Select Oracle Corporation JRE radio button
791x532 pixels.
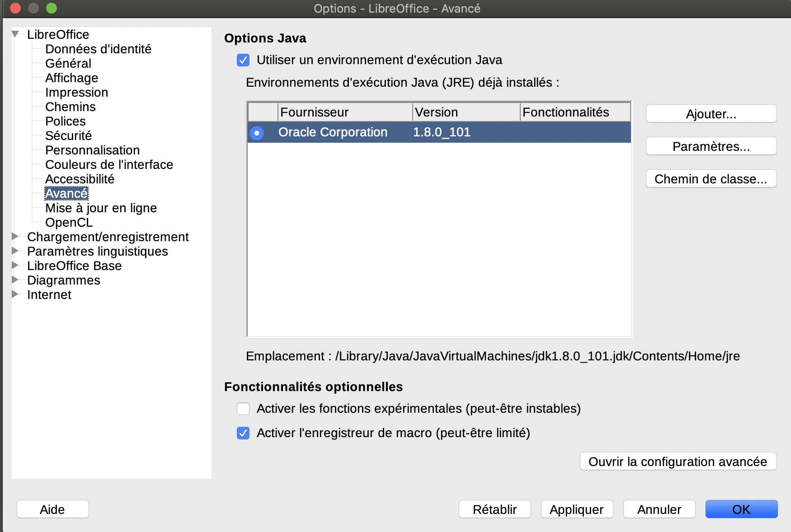[x=257, y=133]
